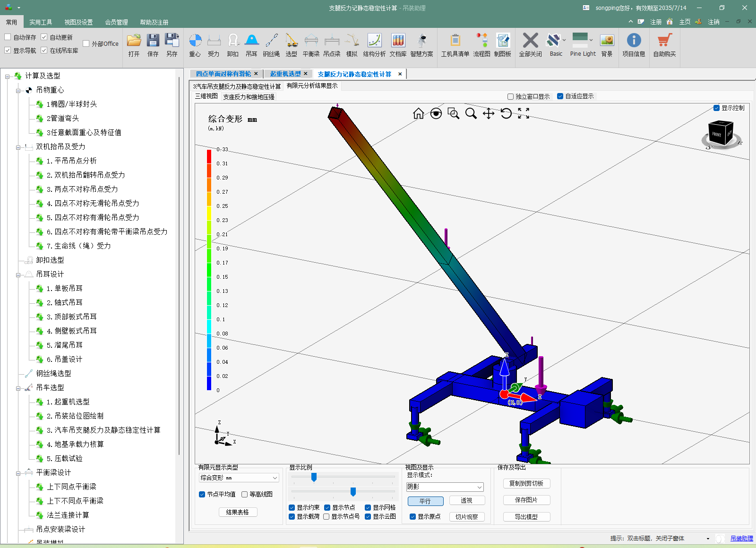This screenshot has height=548, width=756.
Task: Reset 3D view with the home icon
Action: click(x=419, y=113)
